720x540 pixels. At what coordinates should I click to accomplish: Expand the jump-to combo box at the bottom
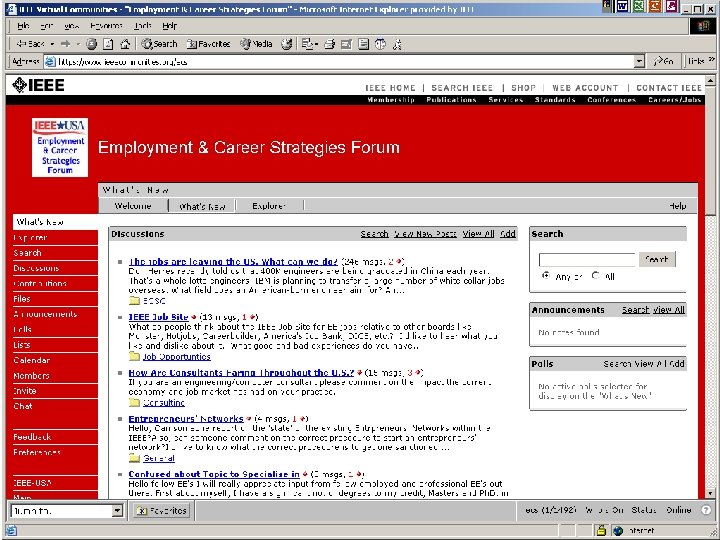pos(117,510)
